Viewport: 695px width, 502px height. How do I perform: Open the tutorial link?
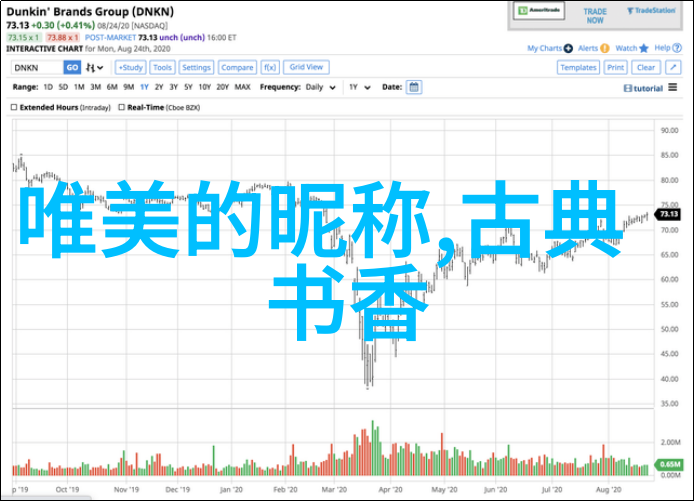pos(644,89)
